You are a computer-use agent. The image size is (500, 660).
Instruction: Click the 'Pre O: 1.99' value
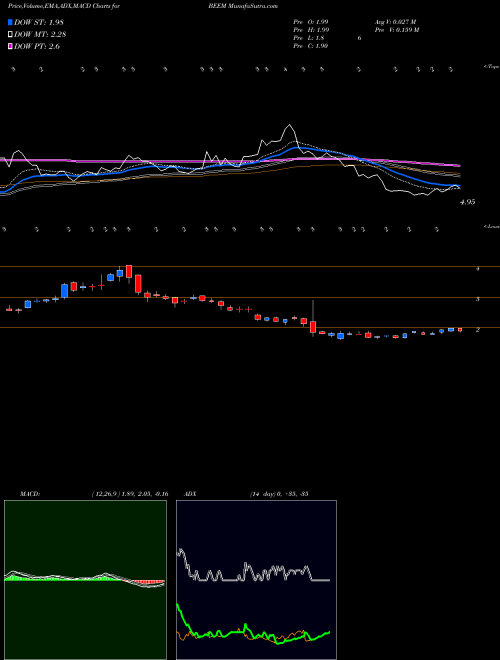[x=311, y=22]
